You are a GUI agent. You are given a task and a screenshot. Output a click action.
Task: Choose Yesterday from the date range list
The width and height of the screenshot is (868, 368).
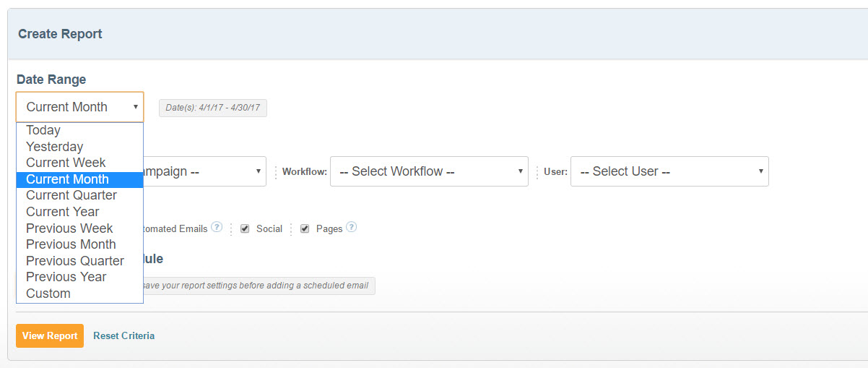point(79,147)
